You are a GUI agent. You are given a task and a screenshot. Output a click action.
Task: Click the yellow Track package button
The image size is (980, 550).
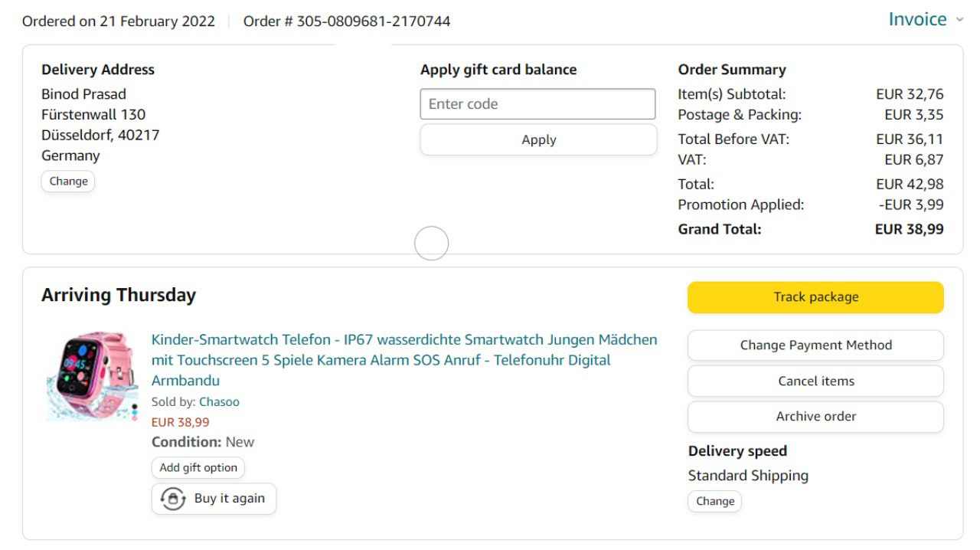tap(815, 297)
